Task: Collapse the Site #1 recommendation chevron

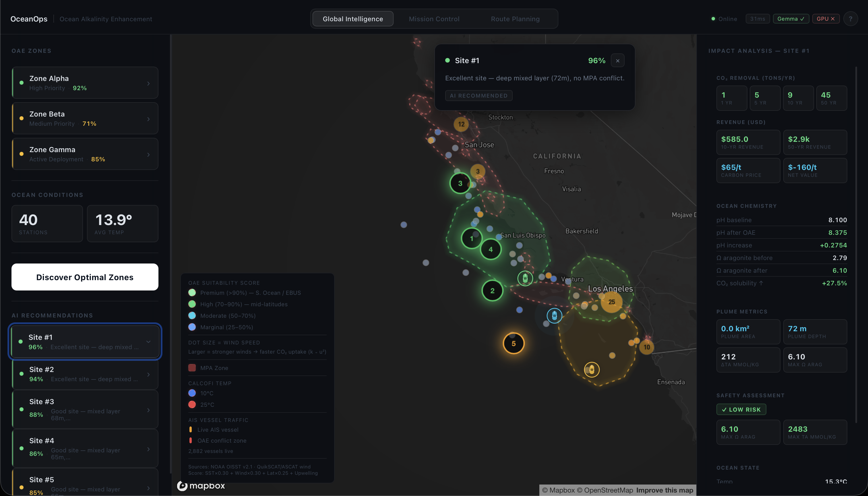Action: pos(148,342)
